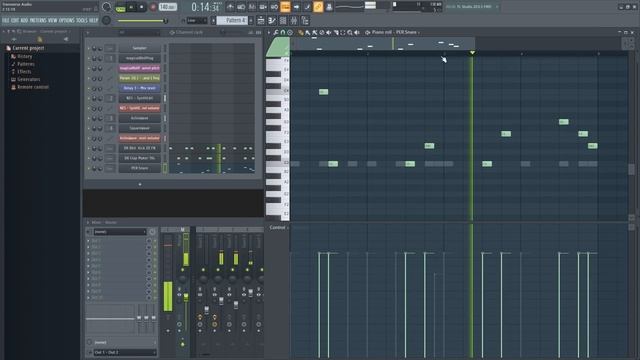Open Out 1 - Out 2 output dropdown
Viewport: 640px width, 360px height.
(124, 352)
